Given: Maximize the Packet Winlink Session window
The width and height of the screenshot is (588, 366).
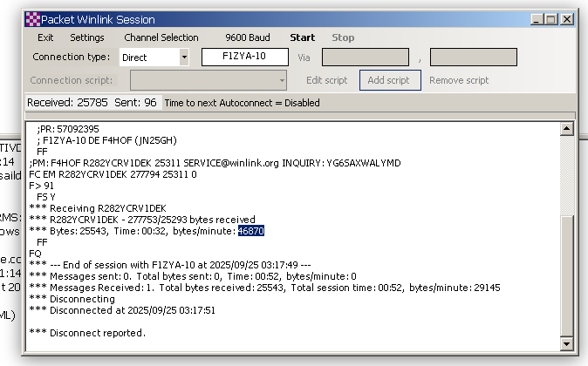Looking at the screenshot, I should (550, 18).
